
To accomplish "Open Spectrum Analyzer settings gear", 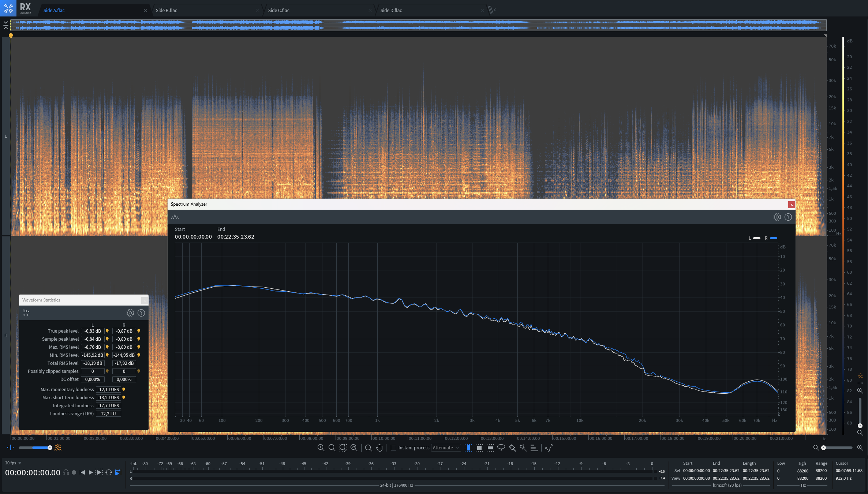I will click(x=777, y=217).
